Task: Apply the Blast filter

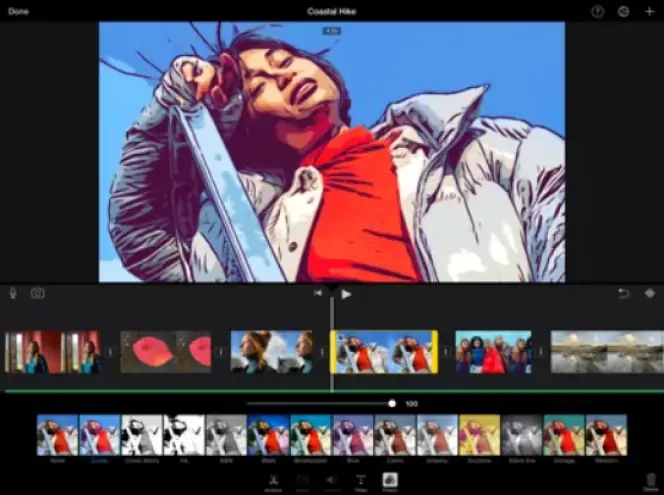Action: 268,435
